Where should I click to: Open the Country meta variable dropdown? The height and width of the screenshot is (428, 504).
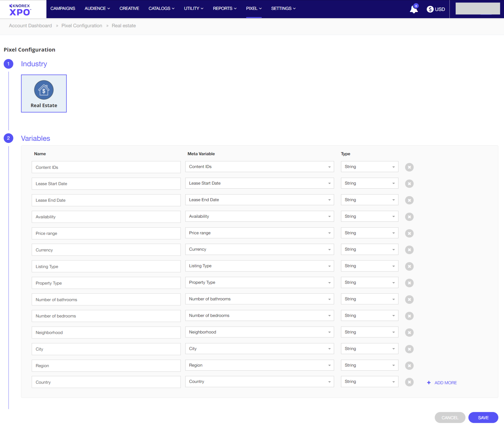tap(260, 382)
